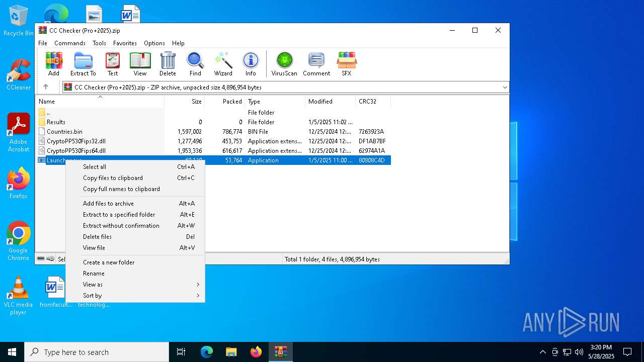Open Google Chrome desktop shortcut
The image size is (644, 362).
tap(19, 241)
